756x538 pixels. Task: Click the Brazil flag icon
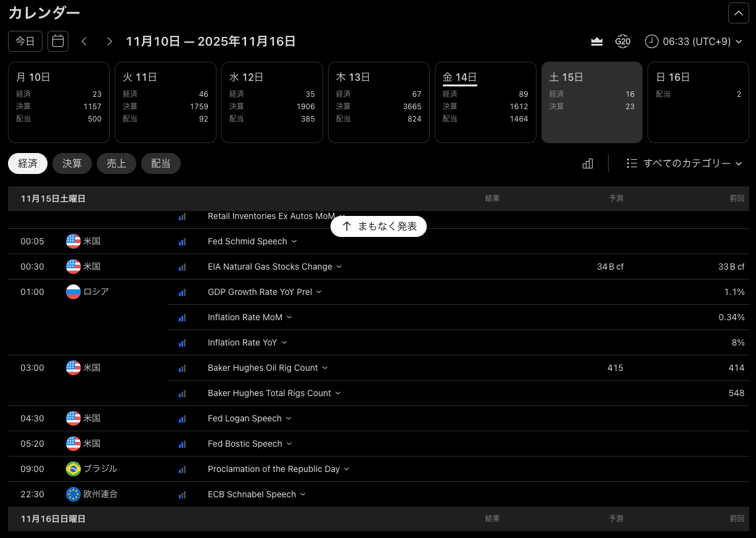(x=73, y=469)
